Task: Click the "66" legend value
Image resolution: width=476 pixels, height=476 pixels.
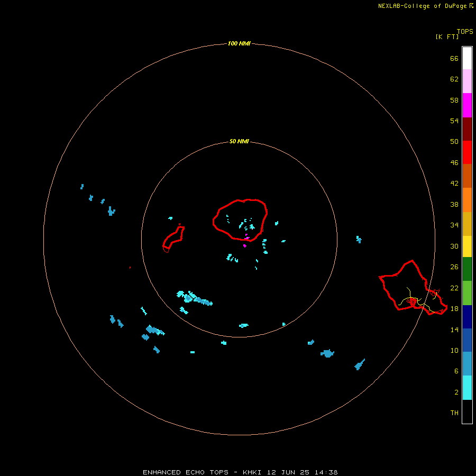Action: point(454,59)
